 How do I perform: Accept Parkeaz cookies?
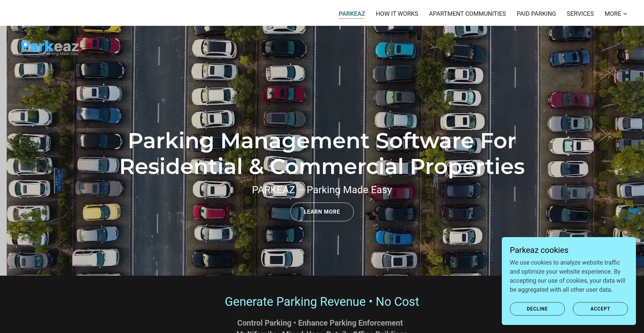[600, 309]
